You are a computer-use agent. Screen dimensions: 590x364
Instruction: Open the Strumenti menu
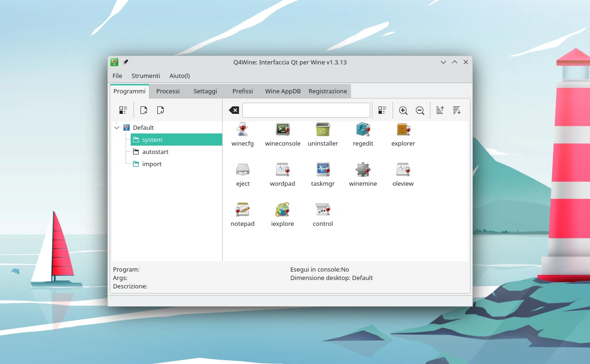coord(146,76)
